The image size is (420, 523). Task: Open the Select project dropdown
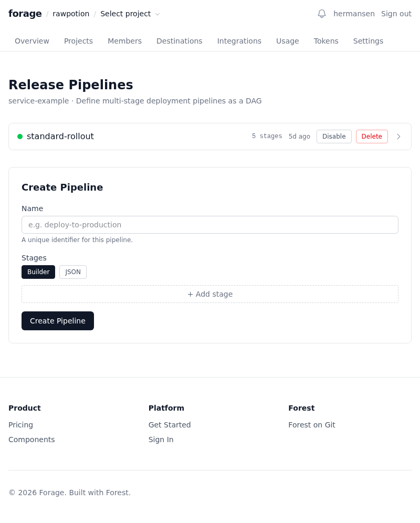(130, 14)
